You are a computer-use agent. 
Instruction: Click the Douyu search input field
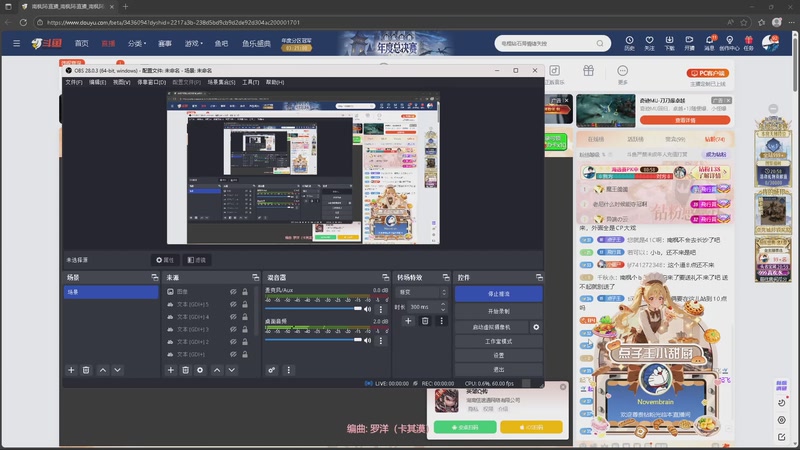pos(545,43)
